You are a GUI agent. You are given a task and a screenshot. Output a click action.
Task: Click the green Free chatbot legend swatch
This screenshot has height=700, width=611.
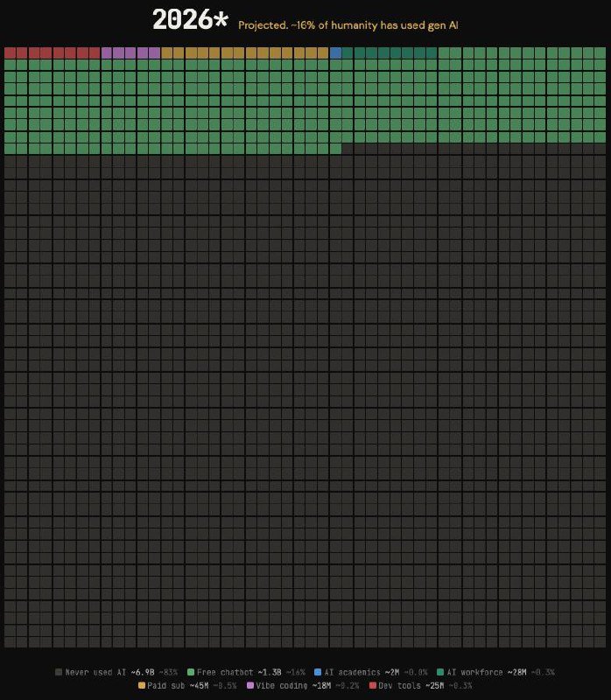pos(191,672)
